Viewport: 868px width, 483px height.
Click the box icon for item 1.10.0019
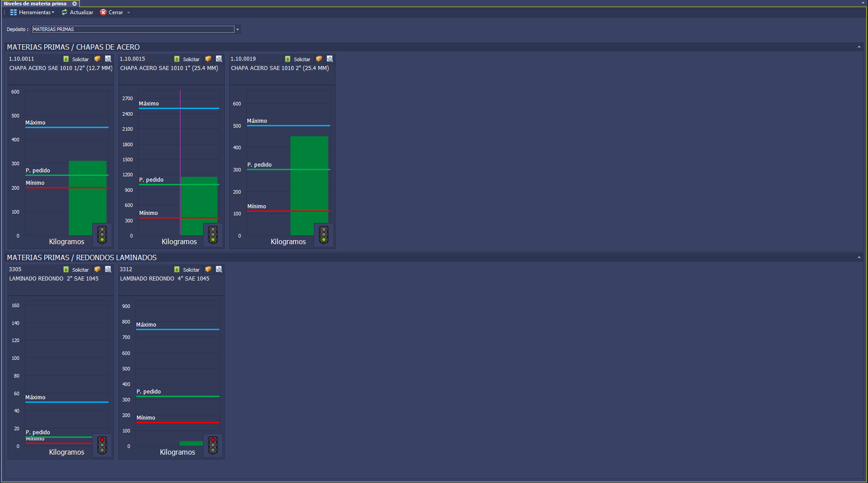point(319,59)
